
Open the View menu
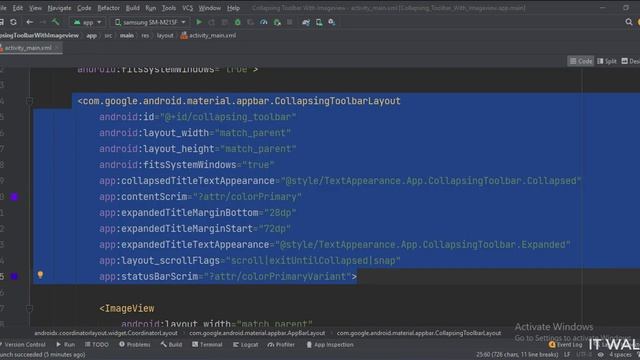35,8
